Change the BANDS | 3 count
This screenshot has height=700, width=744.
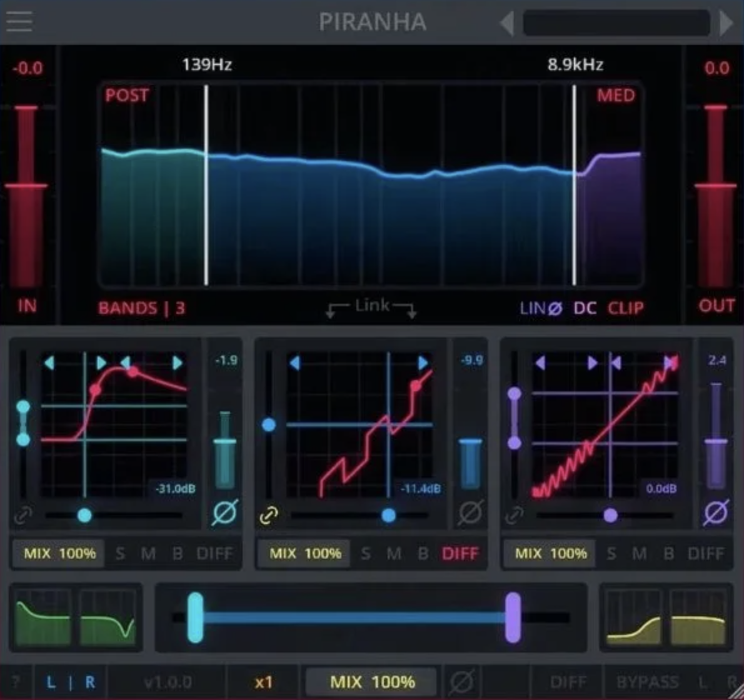click(141, 308)
